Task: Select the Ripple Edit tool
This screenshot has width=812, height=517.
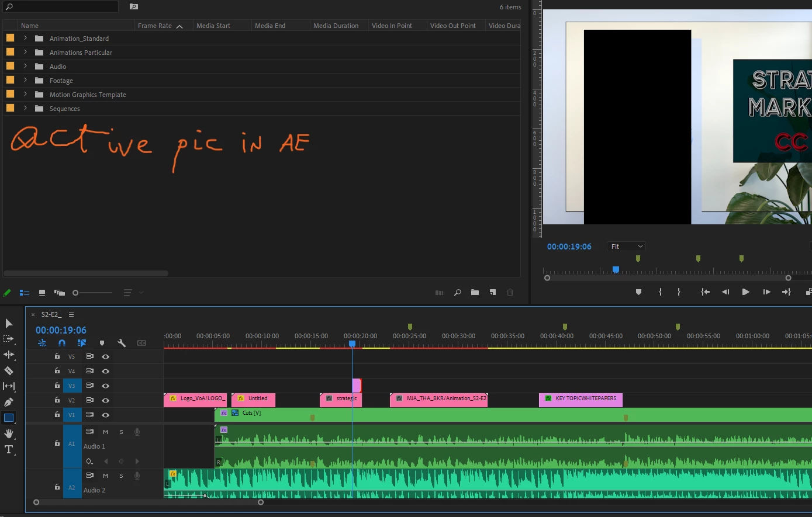Action: (9, 355)
